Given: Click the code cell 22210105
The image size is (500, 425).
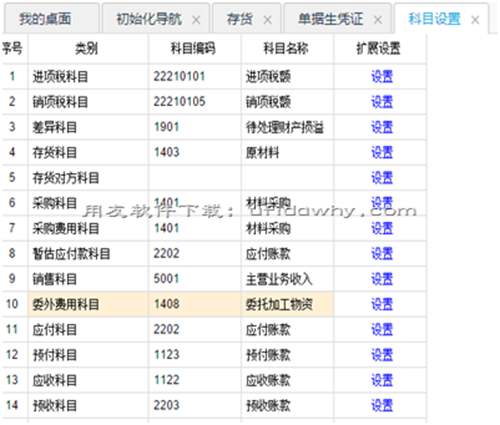Looking at the screenshot, I should coord(195,102).
